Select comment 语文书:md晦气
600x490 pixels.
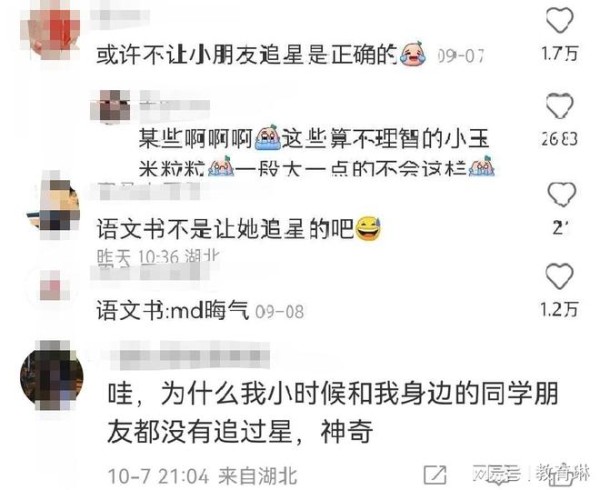click(173, 311)
